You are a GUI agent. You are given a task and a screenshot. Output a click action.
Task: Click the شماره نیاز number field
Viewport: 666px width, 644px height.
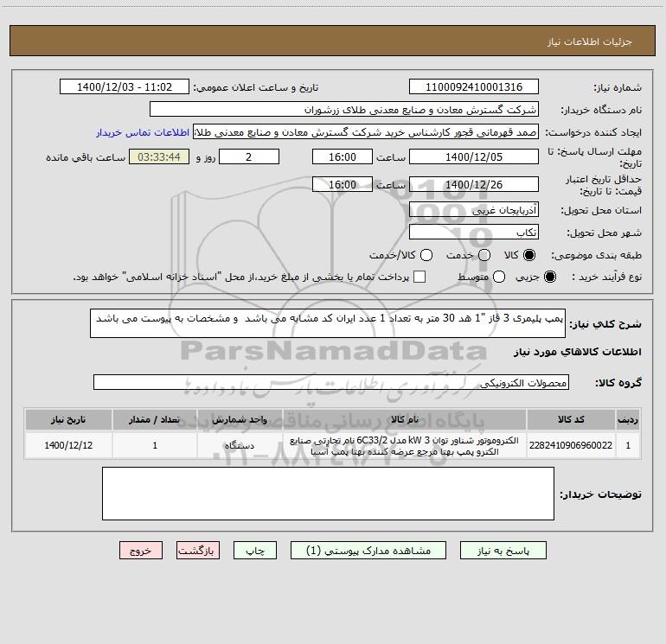474,87
